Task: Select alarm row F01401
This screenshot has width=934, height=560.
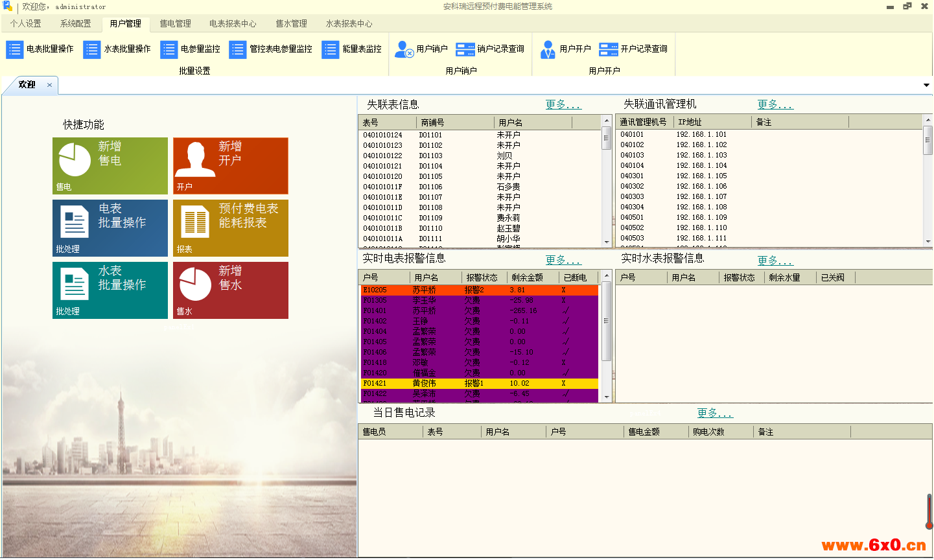Action: tap(480, 310)
